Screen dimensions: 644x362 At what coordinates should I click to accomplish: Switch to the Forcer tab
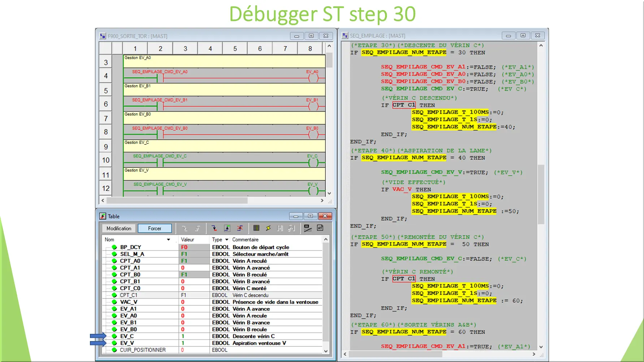(155, 228)
